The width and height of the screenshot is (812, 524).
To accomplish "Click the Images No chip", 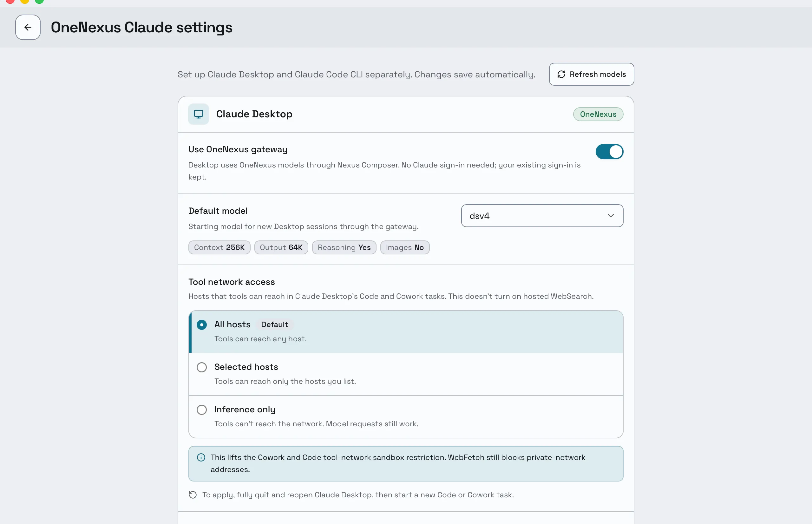I will point(404,247).
